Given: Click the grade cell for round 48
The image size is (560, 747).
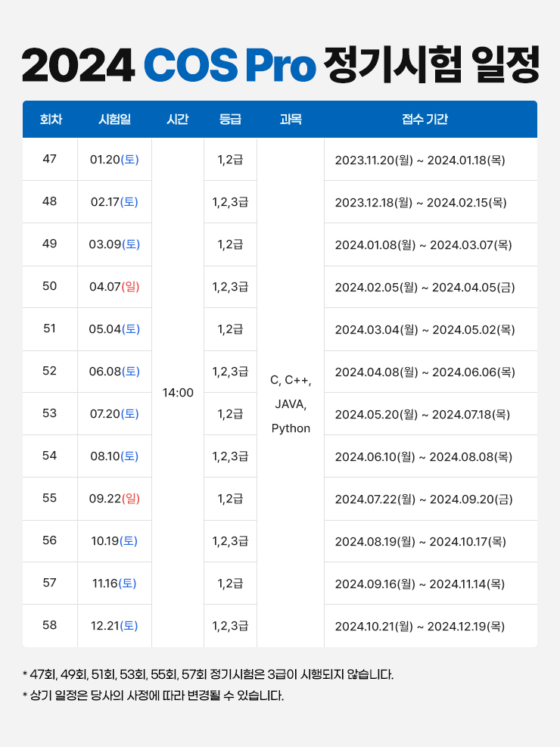Looking at the screenshot, I should (230, 202).
